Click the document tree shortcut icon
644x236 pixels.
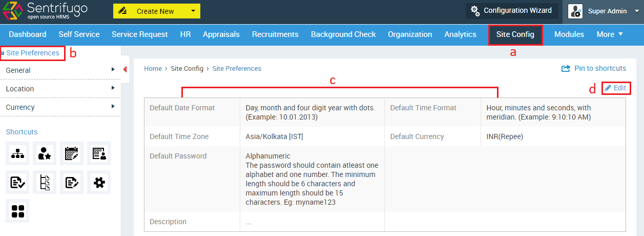tap(45, 182)
